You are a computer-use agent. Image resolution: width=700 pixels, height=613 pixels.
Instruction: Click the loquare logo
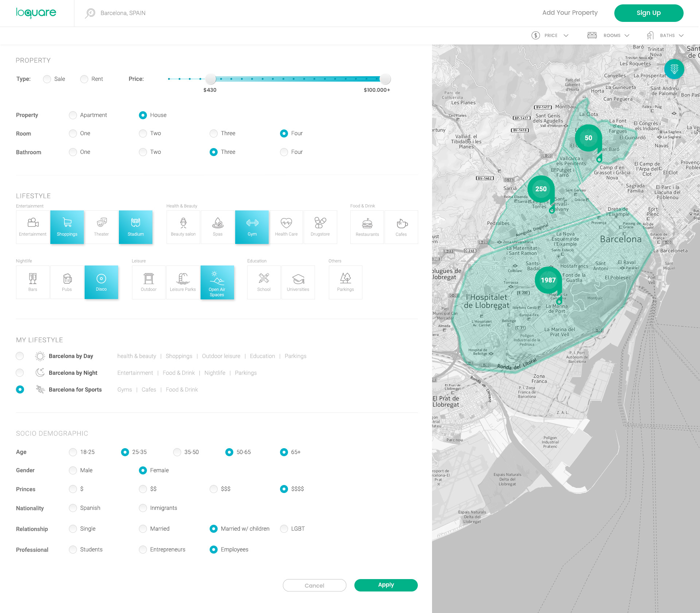click(x=36, y=13)
